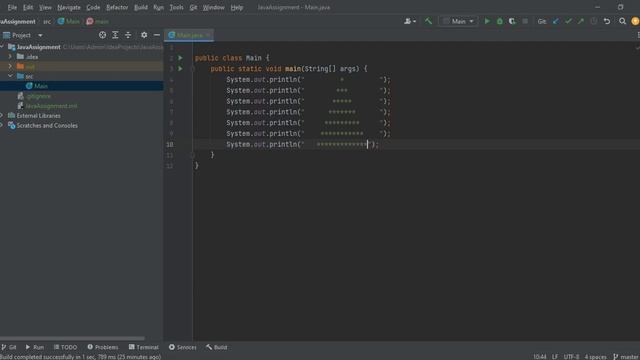Open the Run menu
This screenshot has height=360, width=640.
[158, 7]
